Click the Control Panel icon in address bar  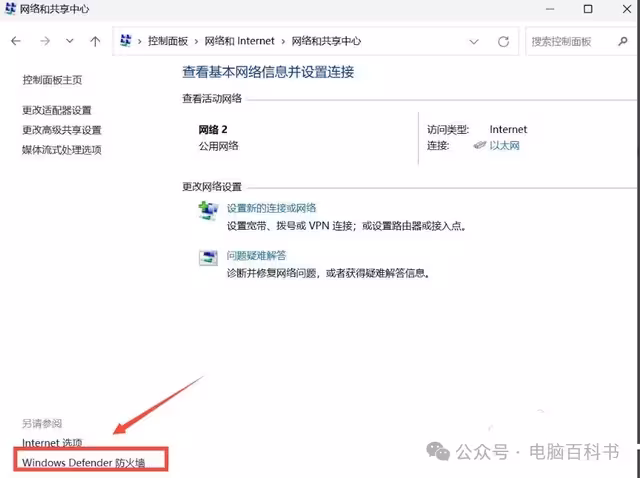(126, 42)
